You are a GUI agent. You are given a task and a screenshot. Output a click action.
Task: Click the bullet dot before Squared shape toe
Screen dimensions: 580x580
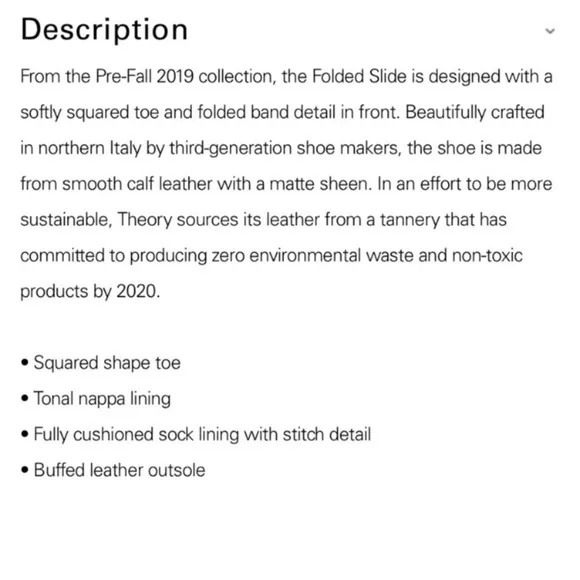(25, 362)
